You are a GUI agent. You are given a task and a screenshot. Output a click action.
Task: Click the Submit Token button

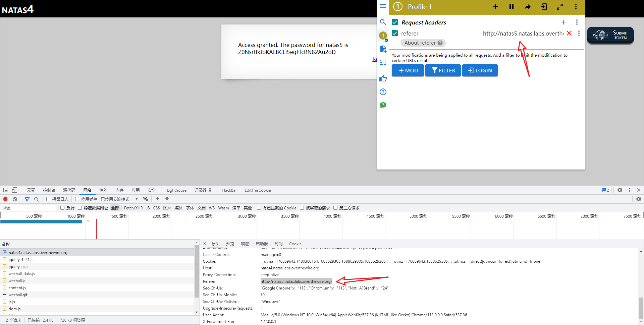(610, 35)
